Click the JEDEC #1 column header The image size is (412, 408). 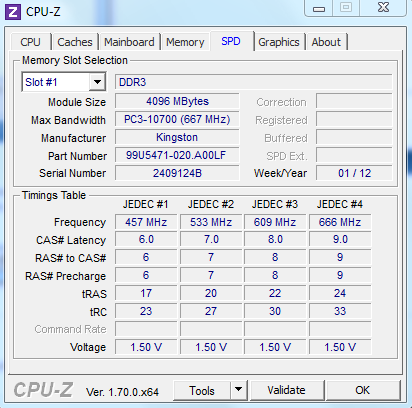pos(145,204)
